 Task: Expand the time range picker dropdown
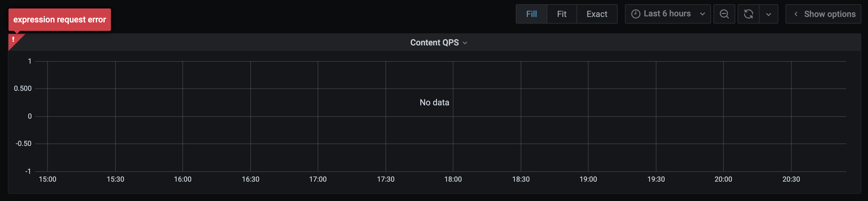703,14
